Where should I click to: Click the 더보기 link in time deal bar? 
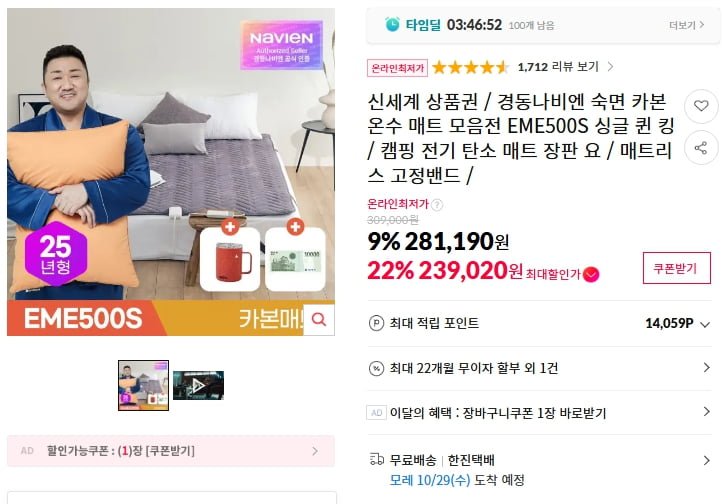point(687,25)
